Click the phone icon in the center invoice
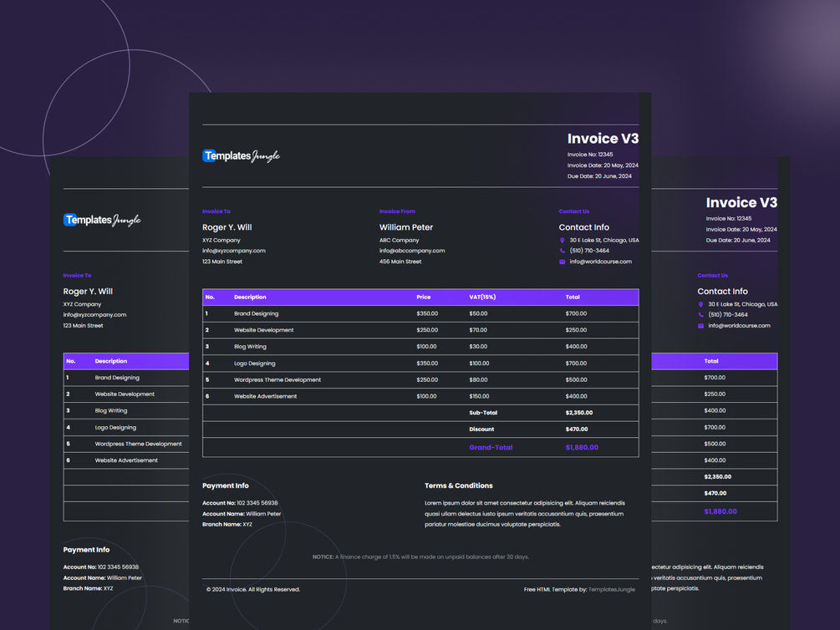Viewport: 840px width, 630px height. coord(562,251)
